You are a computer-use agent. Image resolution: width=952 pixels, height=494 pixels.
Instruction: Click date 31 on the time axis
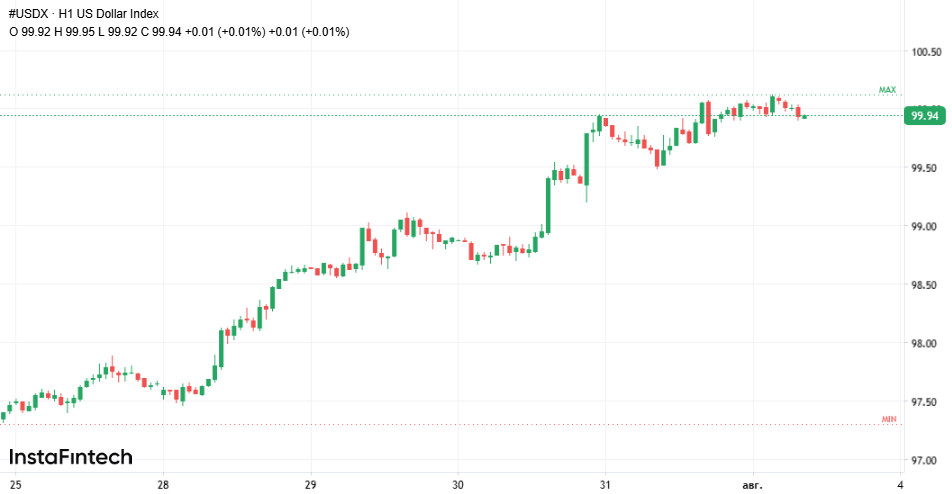(605, 485)
